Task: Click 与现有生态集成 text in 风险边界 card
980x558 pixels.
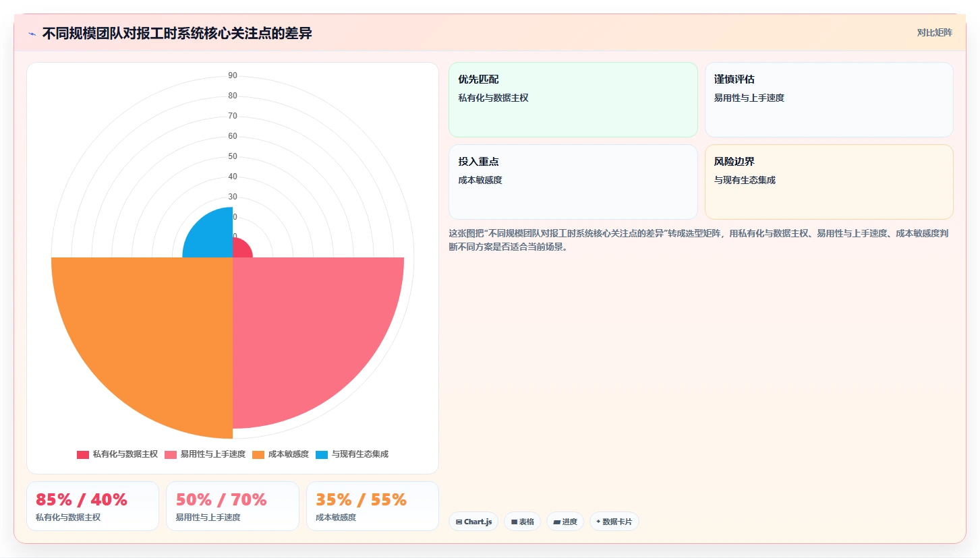Action: 745,180
